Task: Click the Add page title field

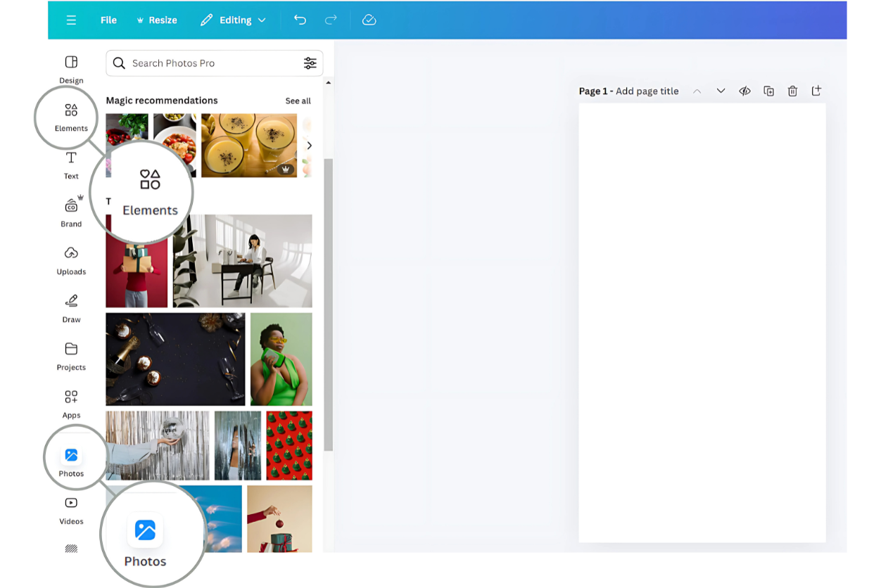Action: pyautogui.click(x=647, y=91)
